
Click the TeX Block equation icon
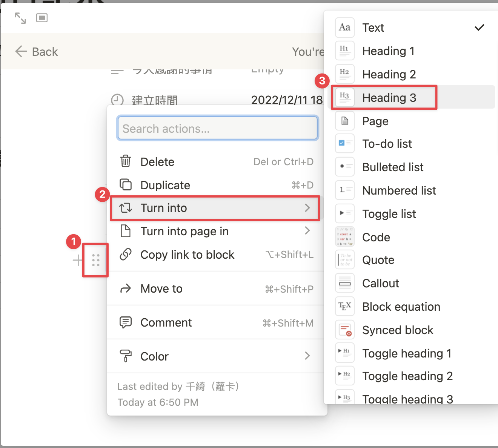point(344,306)
